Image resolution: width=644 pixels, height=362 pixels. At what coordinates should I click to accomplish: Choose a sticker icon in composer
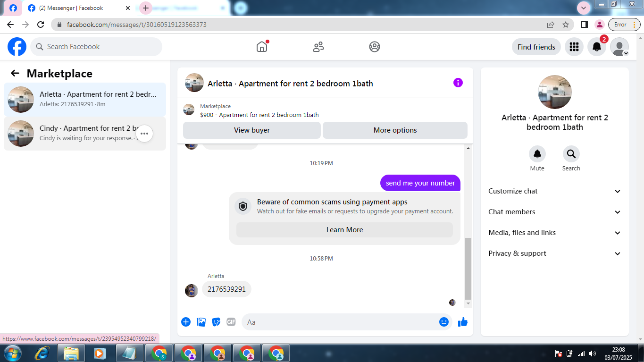pyautogui.click(x=216, y=322)
